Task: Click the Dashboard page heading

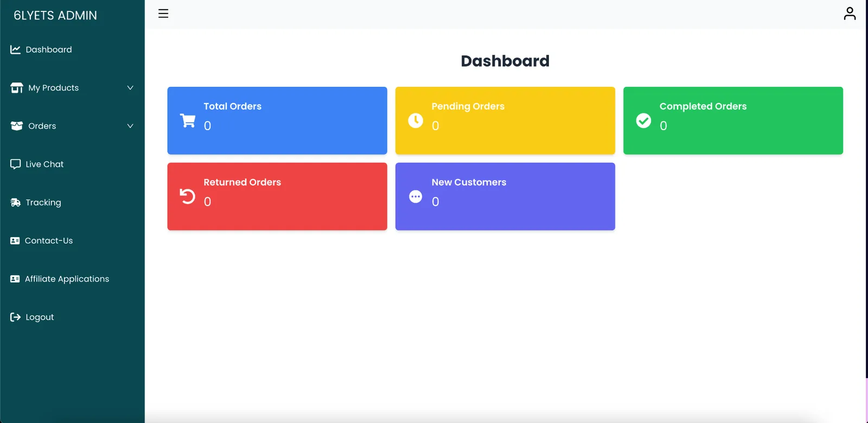Action: 505,61
